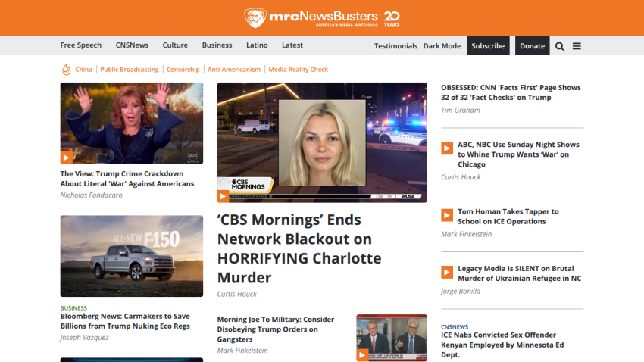Open Legacy Media Is SILENT article
The image size is (644, 362).
coord(520,273)
